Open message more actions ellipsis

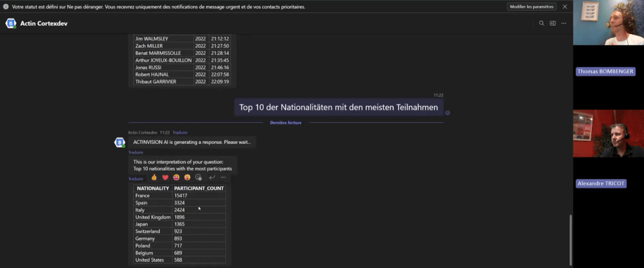[x=223, y=177]
